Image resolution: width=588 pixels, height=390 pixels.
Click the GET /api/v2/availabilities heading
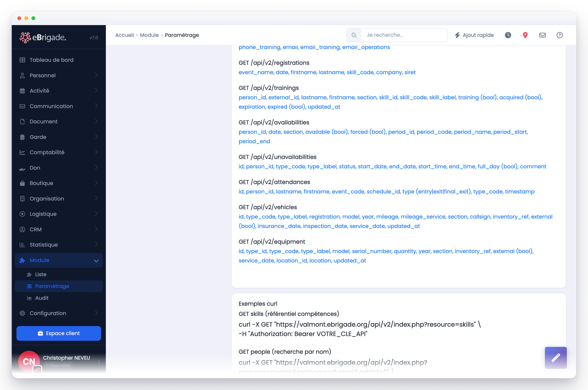[x=274, y=122]
